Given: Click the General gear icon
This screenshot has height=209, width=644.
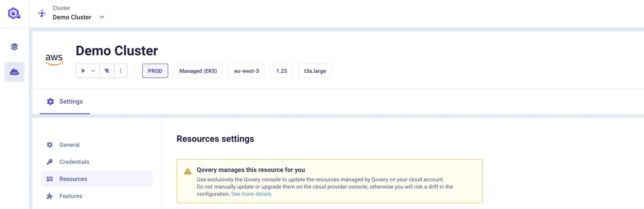Looking at the screenshot, I should pyautogui.click(x=50, y=145).
